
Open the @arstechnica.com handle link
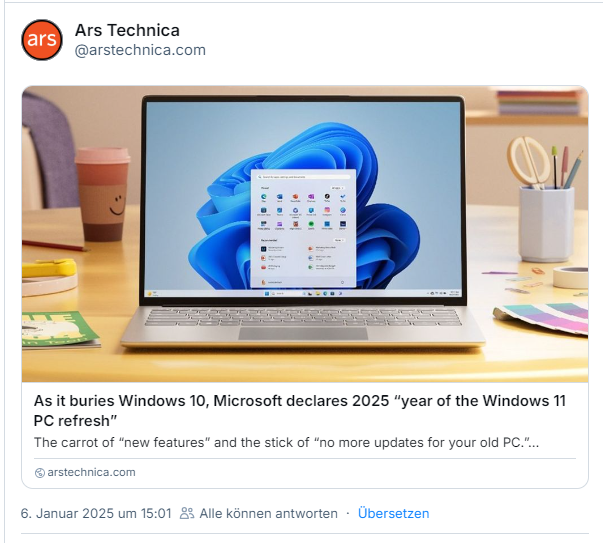[140, 50]
